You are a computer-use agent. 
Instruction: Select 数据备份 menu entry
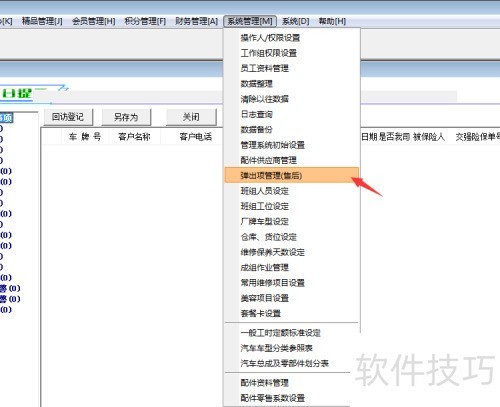(292, 130)
